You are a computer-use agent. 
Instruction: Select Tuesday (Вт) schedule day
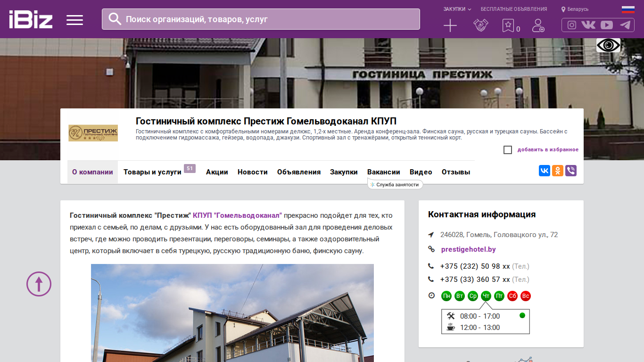click(460, 296)
